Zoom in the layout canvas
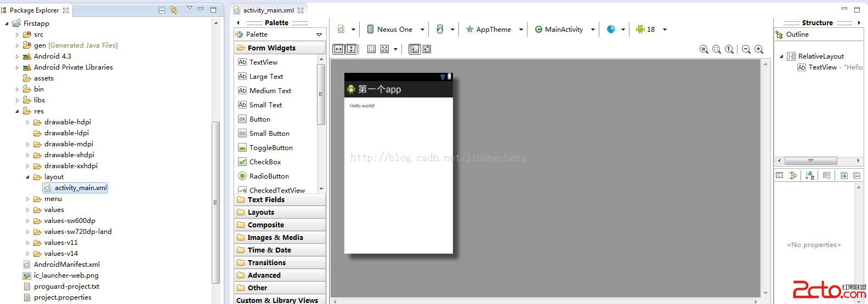 [x=759, y=49]
